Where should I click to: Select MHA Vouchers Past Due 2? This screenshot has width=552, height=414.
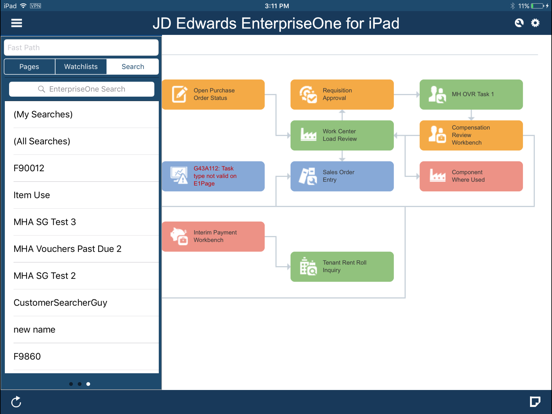tap(82, 249)
